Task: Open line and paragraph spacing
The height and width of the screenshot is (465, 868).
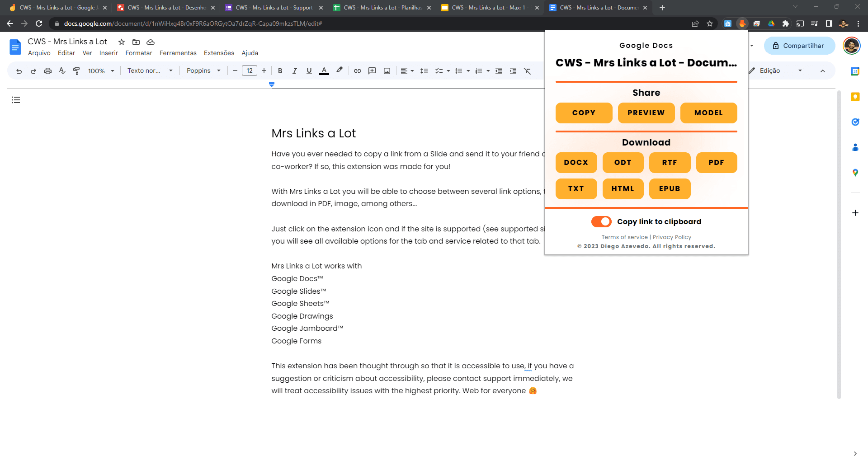Action: tap(424, 71)
